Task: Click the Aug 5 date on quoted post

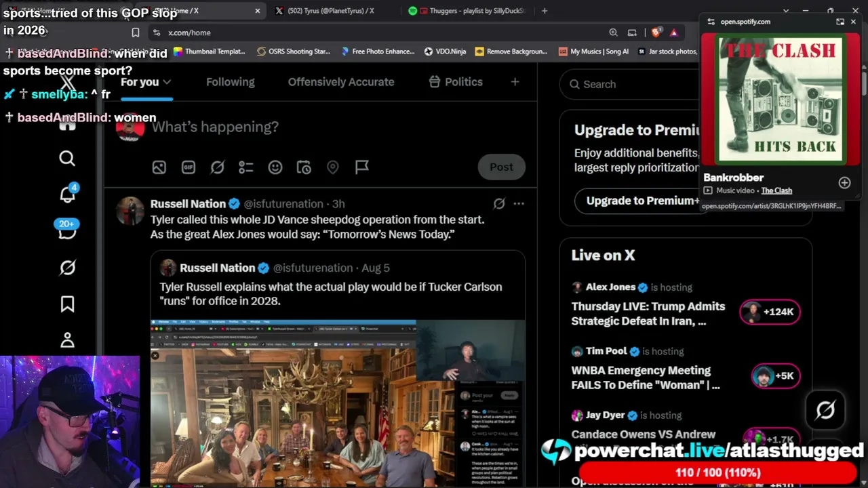Action: pyautogui.click(x=376, y=268)
